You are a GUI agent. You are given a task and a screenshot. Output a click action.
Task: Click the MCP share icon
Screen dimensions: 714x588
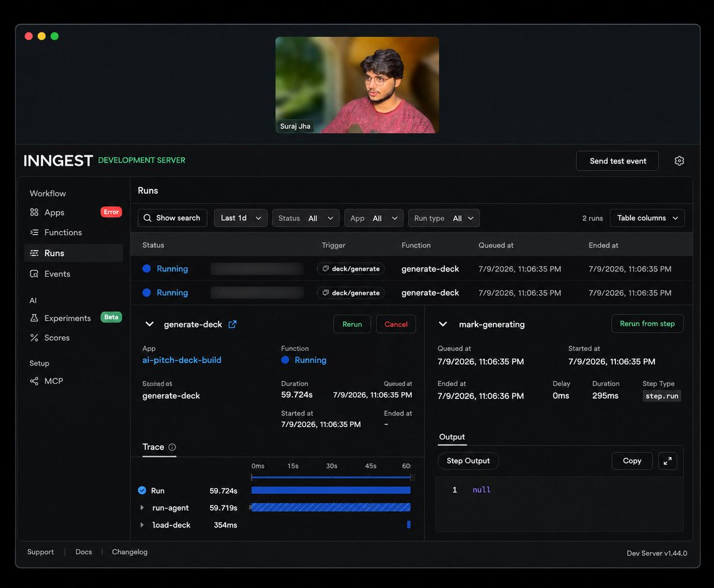tap(34, 381)
